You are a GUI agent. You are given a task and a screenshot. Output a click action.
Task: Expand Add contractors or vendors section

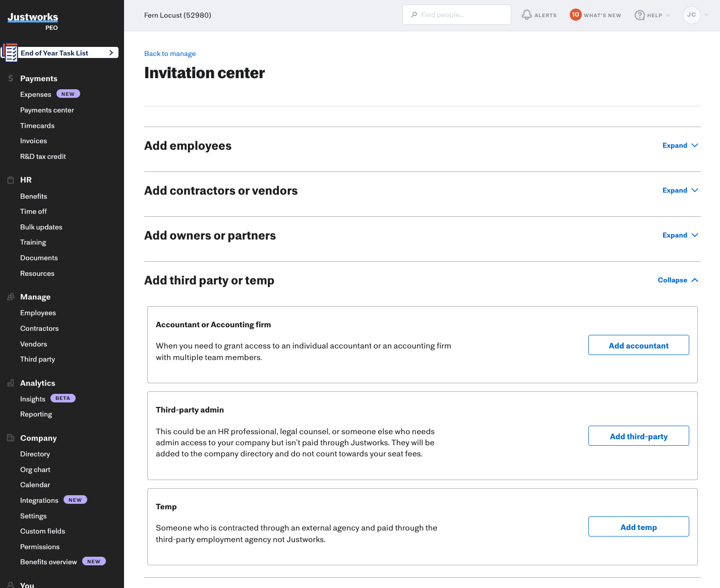pyautogui.click(x=680, y=191)
